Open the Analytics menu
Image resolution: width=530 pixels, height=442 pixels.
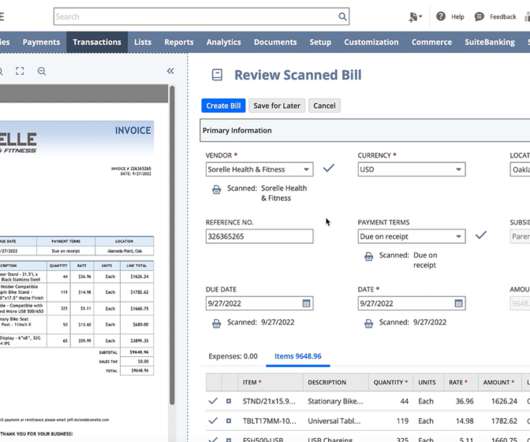tap(223, 42)
